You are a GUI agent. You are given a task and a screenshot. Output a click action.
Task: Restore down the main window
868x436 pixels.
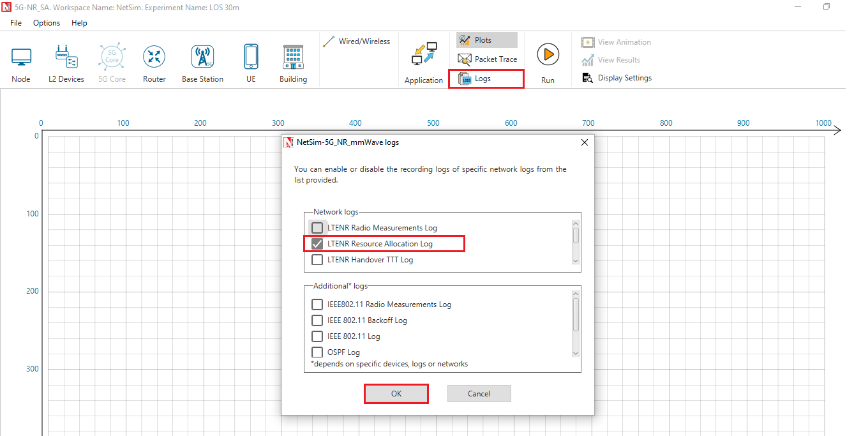pyautogui.click(x=827, y=7)
